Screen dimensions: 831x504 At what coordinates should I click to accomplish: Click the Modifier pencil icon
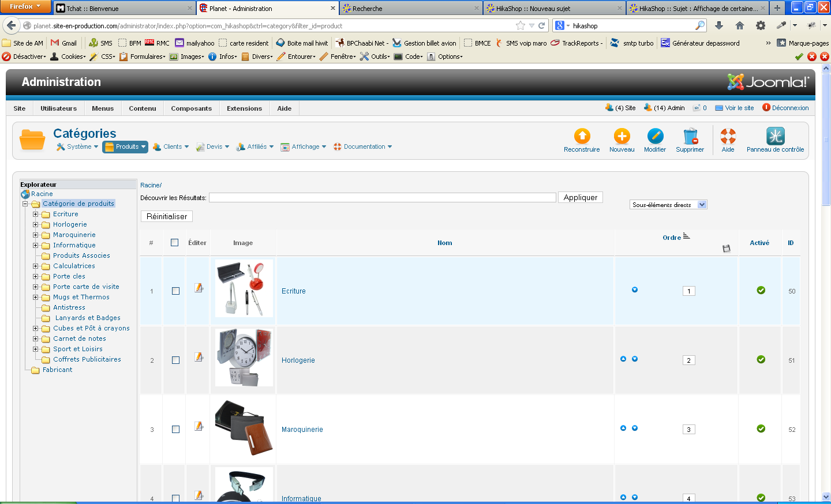[655, 136]
